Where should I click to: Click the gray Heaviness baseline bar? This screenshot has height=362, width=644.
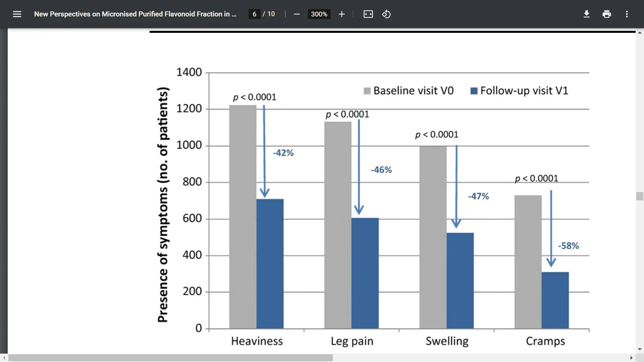tap(243, 217)
